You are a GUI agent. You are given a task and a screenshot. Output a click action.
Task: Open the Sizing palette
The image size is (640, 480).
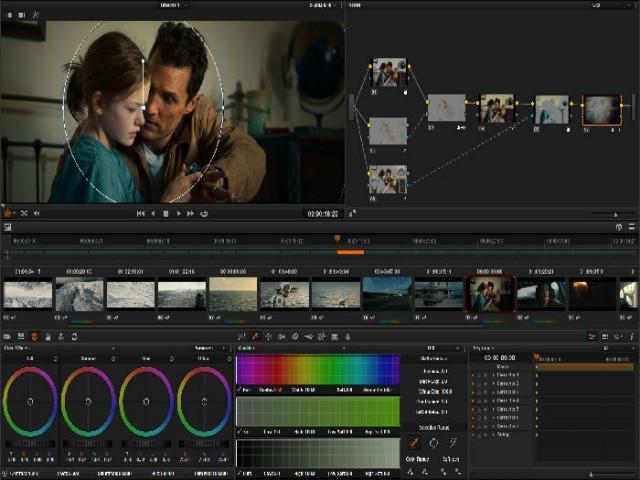(334, 337)
